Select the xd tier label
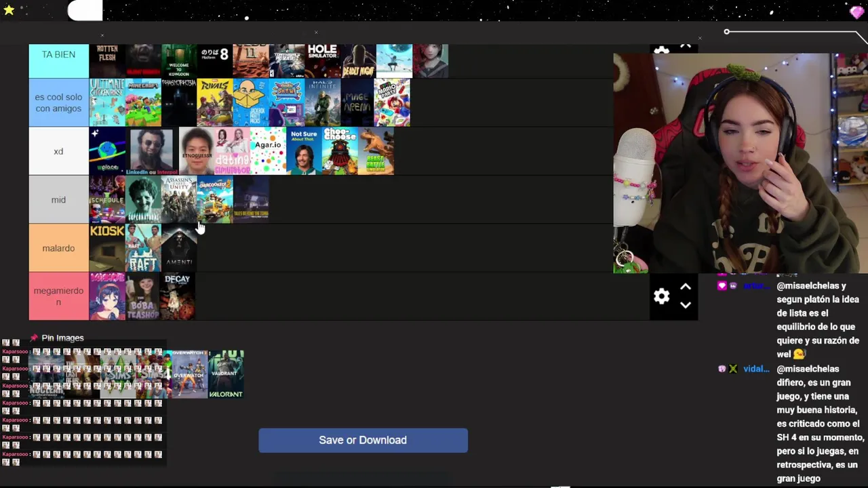Screen dimensions: 868x488 pos(58,151)
